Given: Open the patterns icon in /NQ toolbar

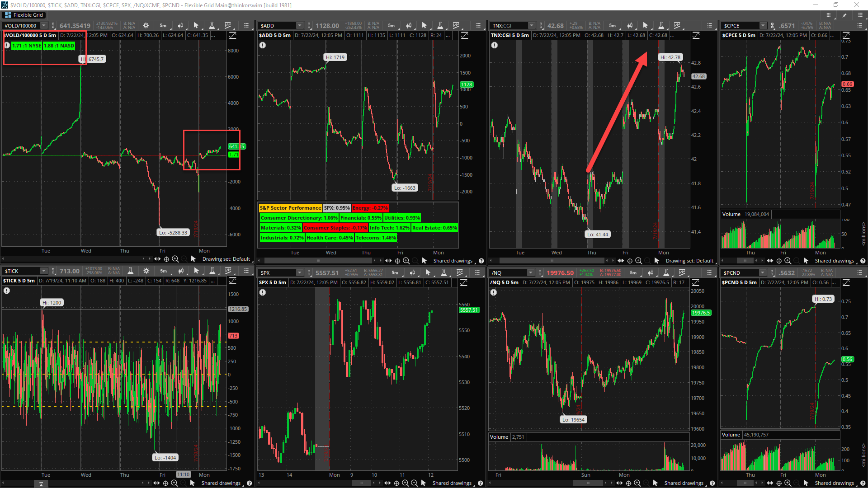Looking at the screenshot, I should click(x=682, y=273).
